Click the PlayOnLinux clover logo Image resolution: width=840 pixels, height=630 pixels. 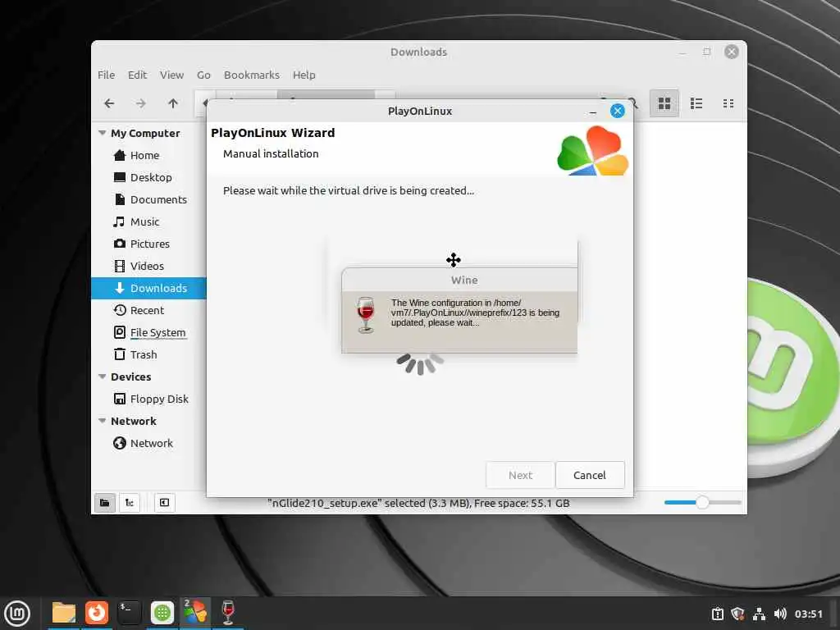click(x=592, y=151)
